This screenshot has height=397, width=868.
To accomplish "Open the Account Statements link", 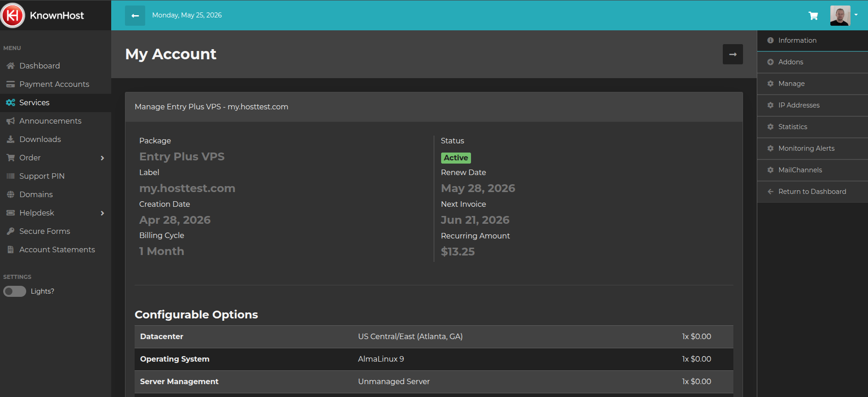I will [56, 250].
